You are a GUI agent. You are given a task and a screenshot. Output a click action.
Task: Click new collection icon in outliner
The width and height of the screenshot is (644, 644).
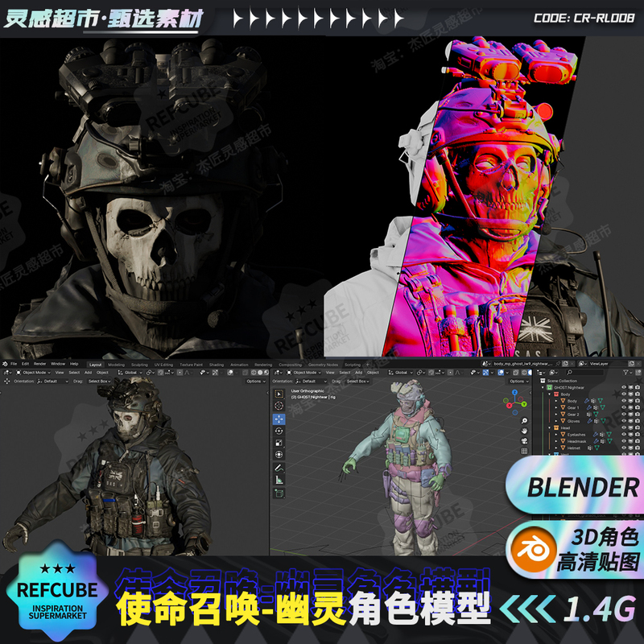pyautogui.click(x=638, y=373)
